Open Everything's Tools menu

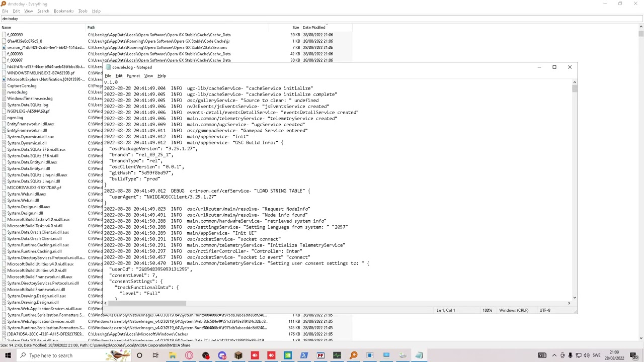[x=83, y=11]
